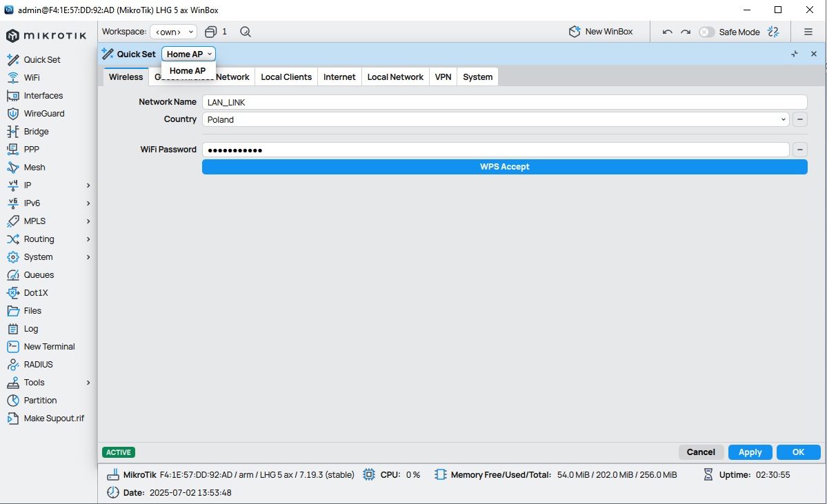Click the Apply button
Viewport: 827px width, 504px height.
(750, 452)
